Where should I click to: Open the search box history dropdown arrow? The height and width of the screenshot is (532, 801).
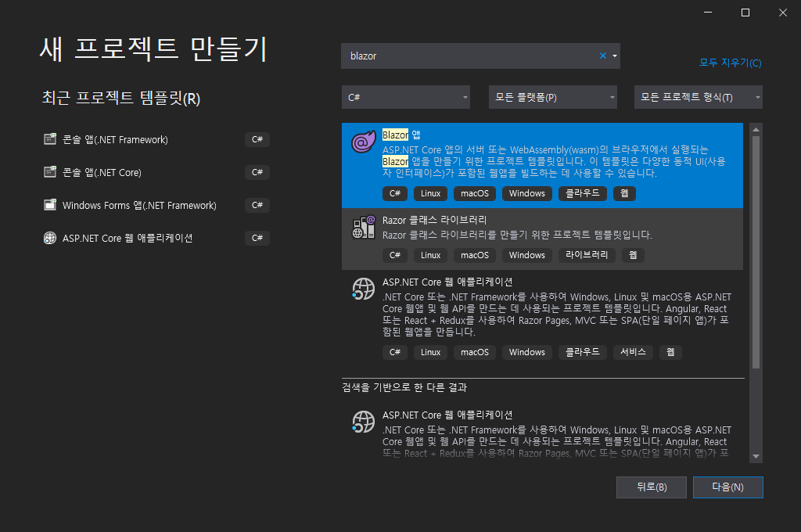pyautogui.click(x=615, y=56)
